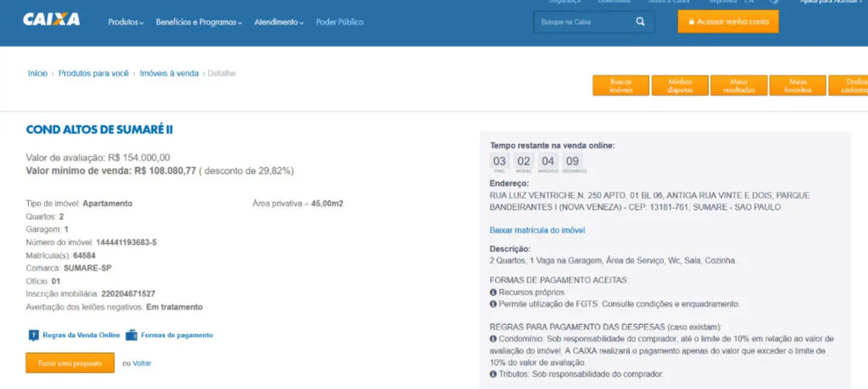Click the Comarca value SUMARE-SP
Image resolution: width=868 pixels, height=389 pixels.
pos(87,268)
